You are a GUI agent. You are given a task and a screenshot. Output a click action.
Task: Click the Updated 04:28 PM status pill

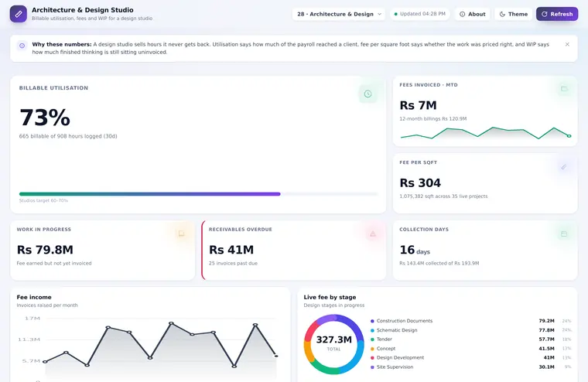[419, 14]
